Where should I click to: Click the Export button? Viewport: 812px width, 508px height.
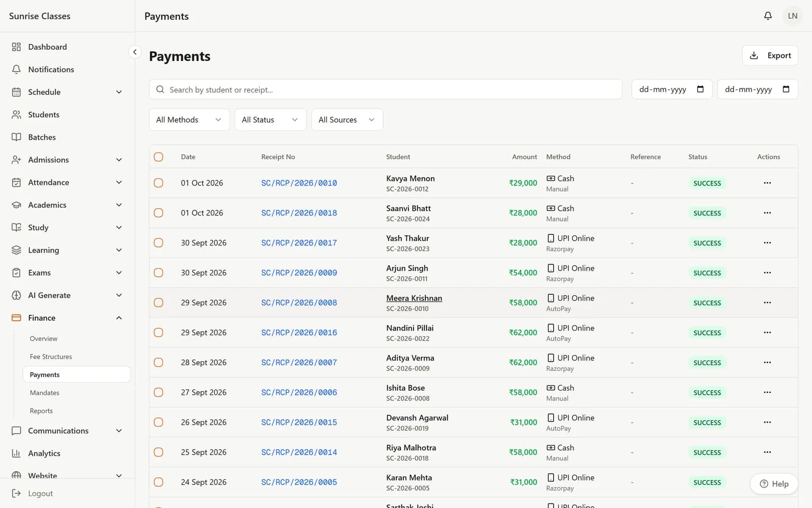click(770, 55)
